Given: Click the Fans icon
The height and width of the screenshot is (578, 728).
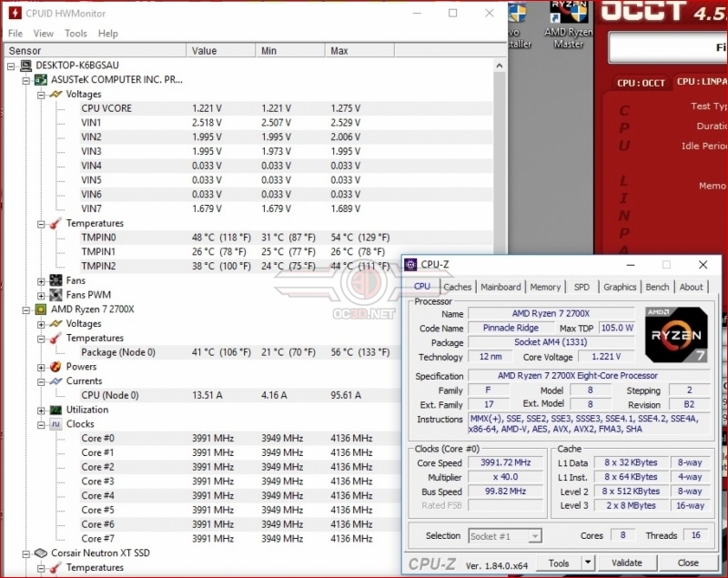Looking at the screenshot, I should [x=56, y=280].
